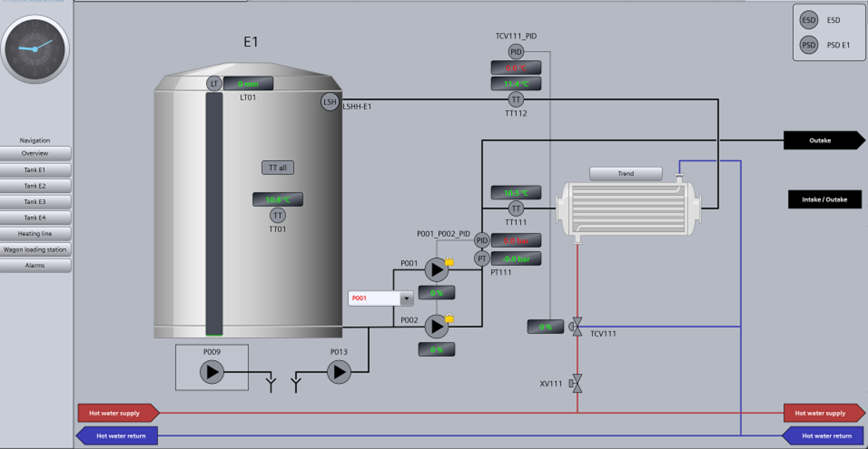
Task: Click the TT111 temperature transmitter symbol
Action: (516, 209)
